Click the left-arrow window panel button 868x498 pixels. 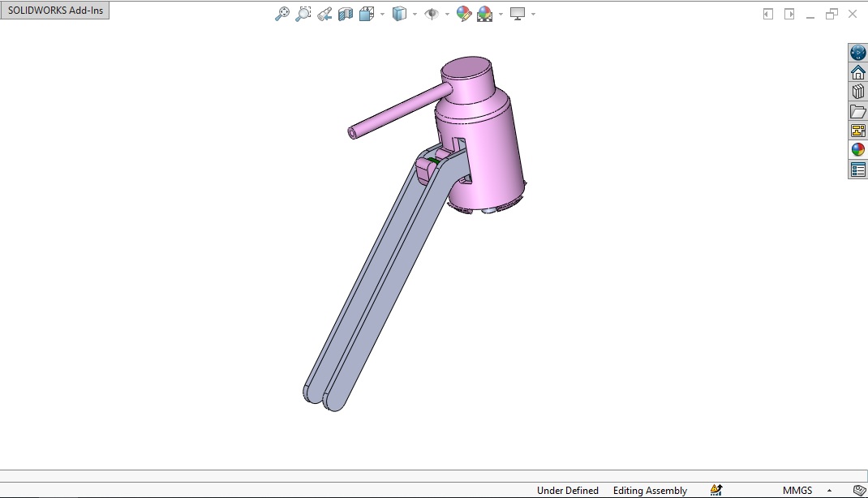pyautogui.click(x=767, y=15)
